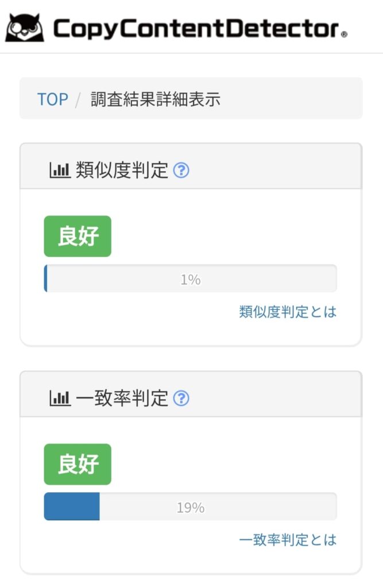This screenshot has width=383, height=588.
Task: Click the 良好 badge under 類似度判定
Action: [x=78, y=236]
